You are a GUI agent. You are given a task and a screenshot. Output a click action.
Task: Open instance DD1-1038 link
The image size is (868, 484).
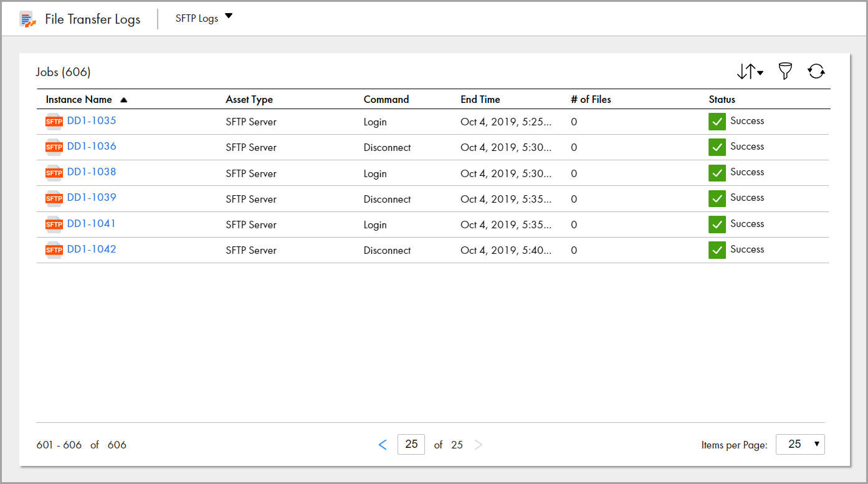point(92,172)
